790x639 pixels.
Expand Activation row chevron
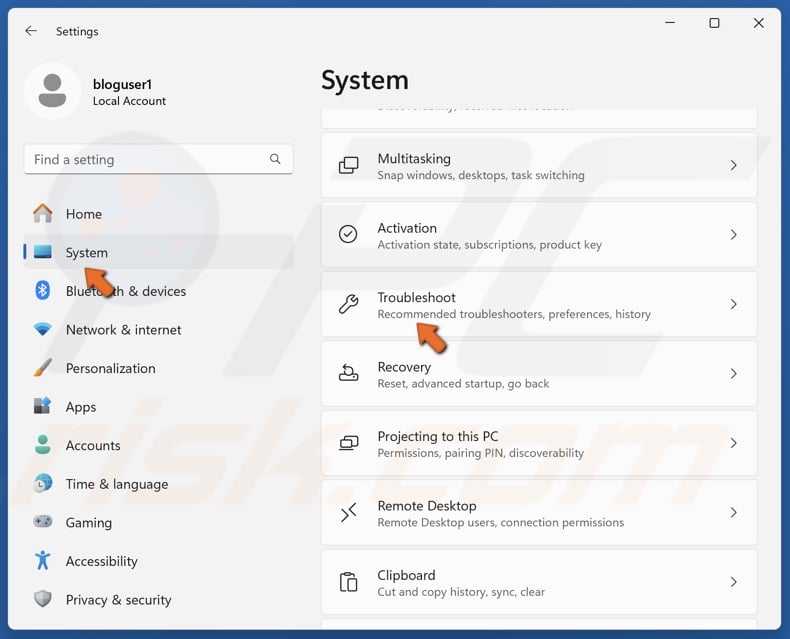pos(734,235)
